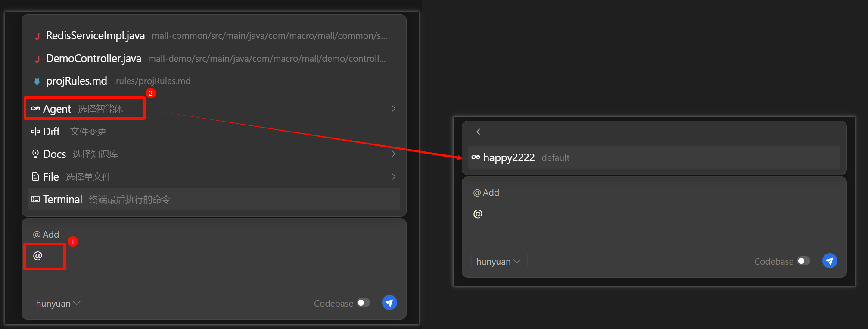Open the hunyuan model selector in right panel

coord(498,261)
